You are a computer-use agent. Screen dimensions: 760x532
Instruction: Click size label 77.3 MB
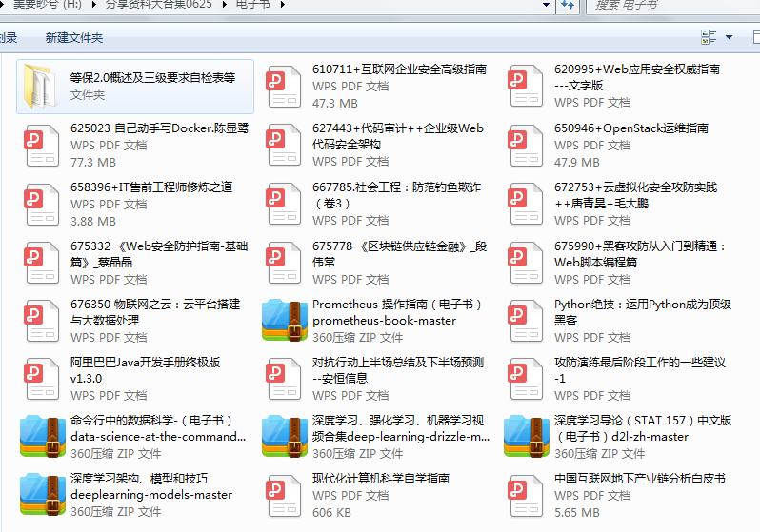[93, 163]
